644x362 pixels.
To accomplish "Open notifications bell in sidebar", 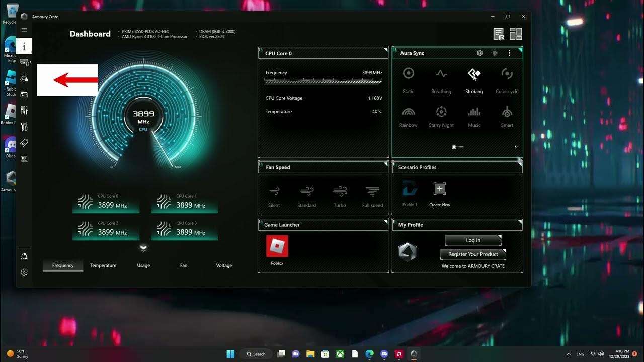I will [24, 256].
